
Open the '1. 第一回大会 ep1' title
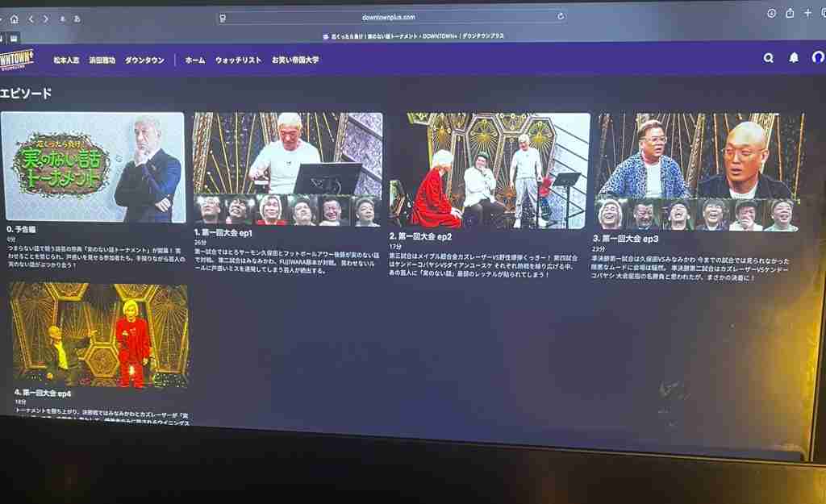(x=223, y=233)
